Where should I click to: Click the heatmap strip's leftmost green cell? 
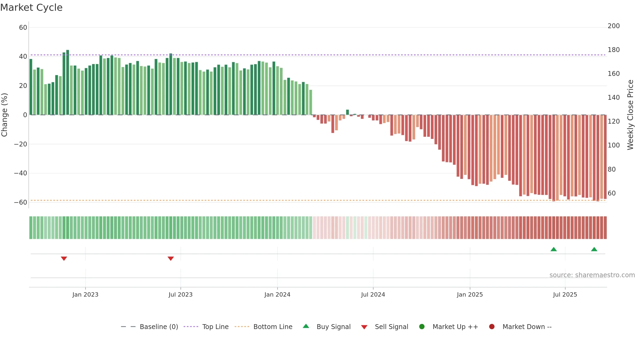[x=31, y=228]
